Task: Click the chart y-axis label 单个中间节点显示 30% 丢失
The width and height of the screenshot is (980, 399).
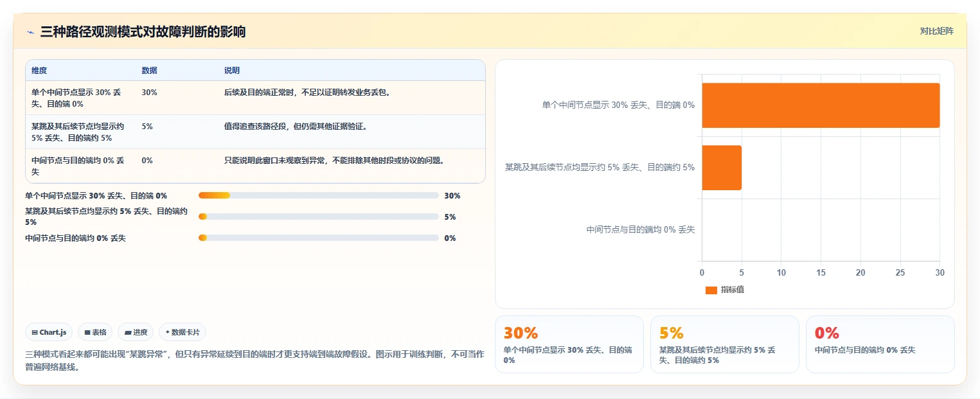Action: [618, 105]
